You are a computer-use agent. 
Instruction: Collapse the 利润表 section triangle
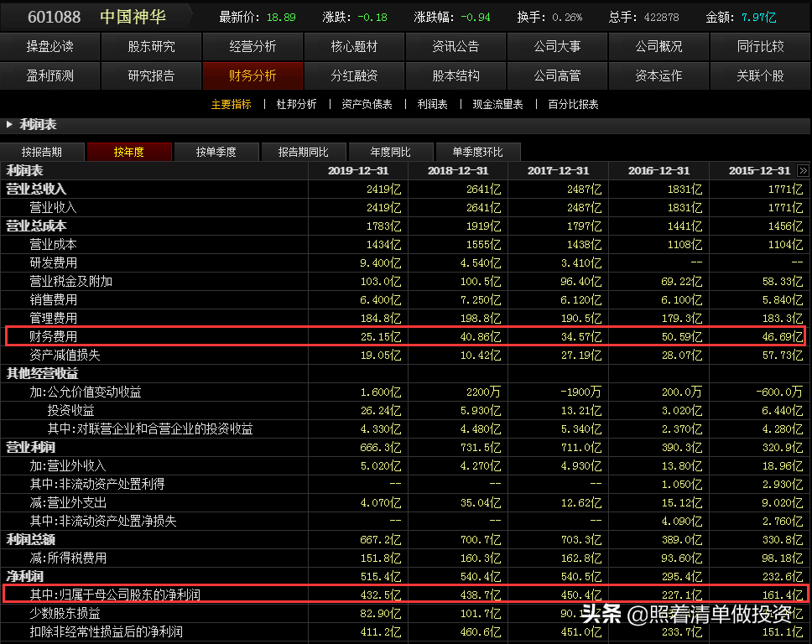click(9, 124)
